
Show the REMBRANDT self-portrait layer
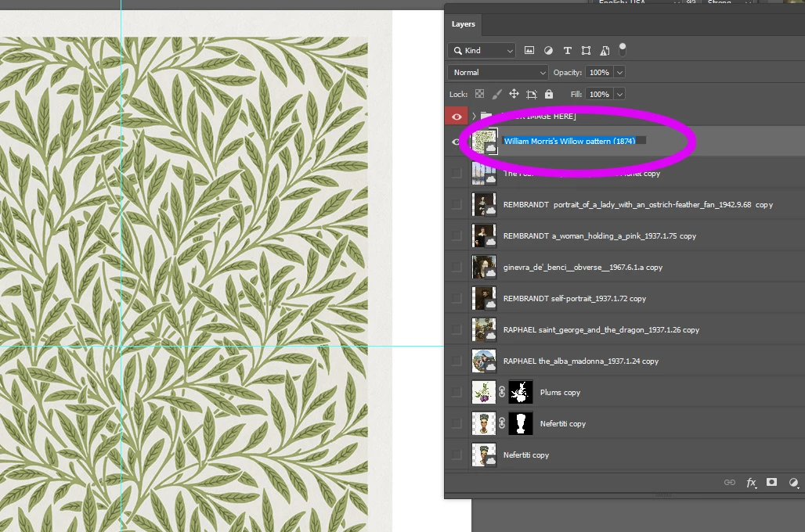[x=456, y=298]
